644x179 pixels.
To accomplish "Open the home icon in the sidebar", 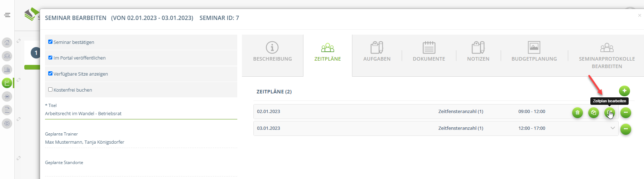I will (7, 43).
